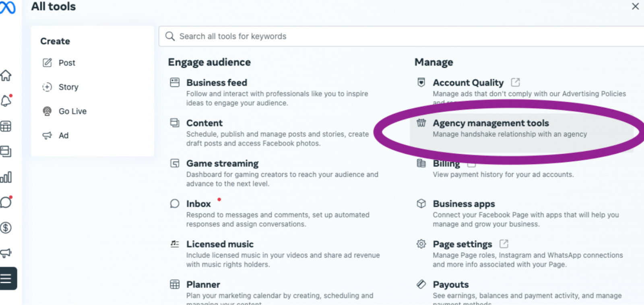Click the Page settings gear icon
644x305 pixels.
click(x=421, y=244)
